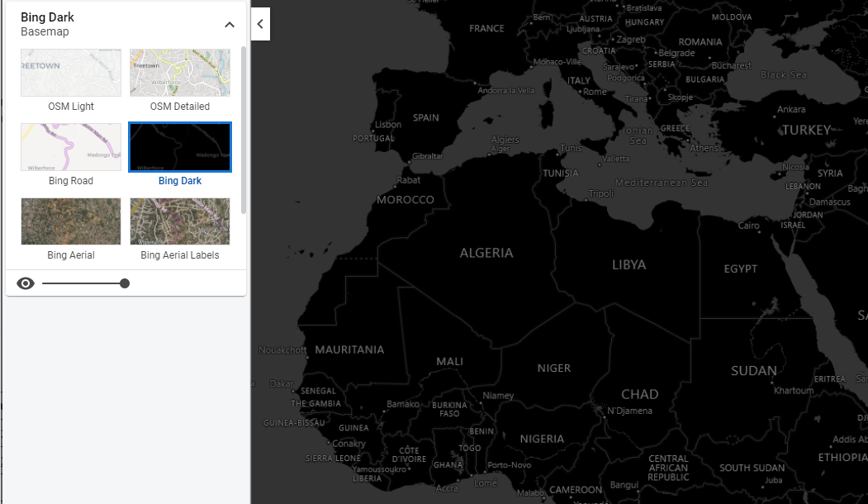
Task: Toggle basemap visibility eye icon
Action: point(26,283)
